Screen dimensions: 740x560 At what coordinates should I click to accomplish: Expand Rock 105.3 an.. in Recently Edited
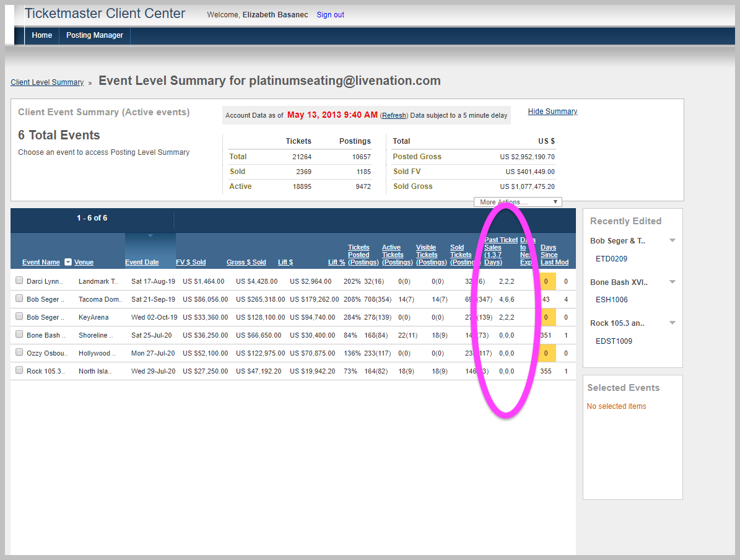pyautogui.click(x=673, y=323)
